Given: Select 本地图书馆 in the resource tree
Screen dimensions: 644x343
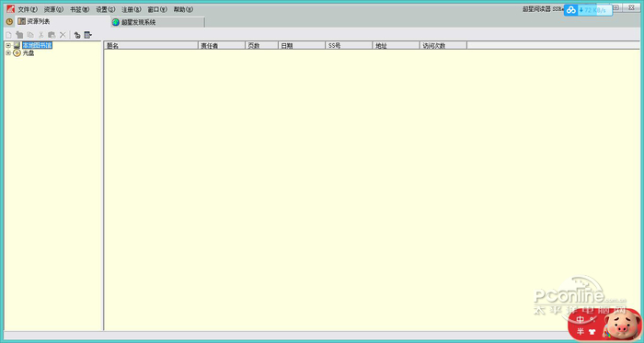Looking at the screenshot, I should tap(38, 46).
